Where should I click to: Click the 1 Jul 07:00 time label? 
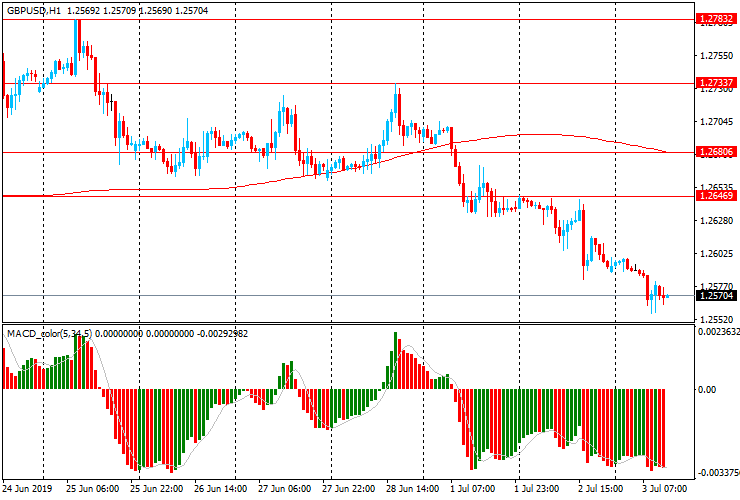(x=473, y=488)
